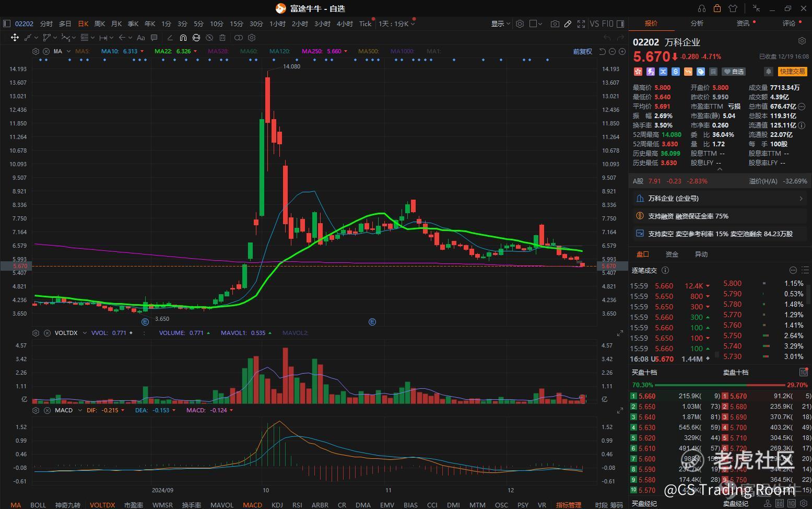The width and height of the screenshot is (812, 509).
Task: Open chart settings gear in top toolbar
Action: coord(520,24)
